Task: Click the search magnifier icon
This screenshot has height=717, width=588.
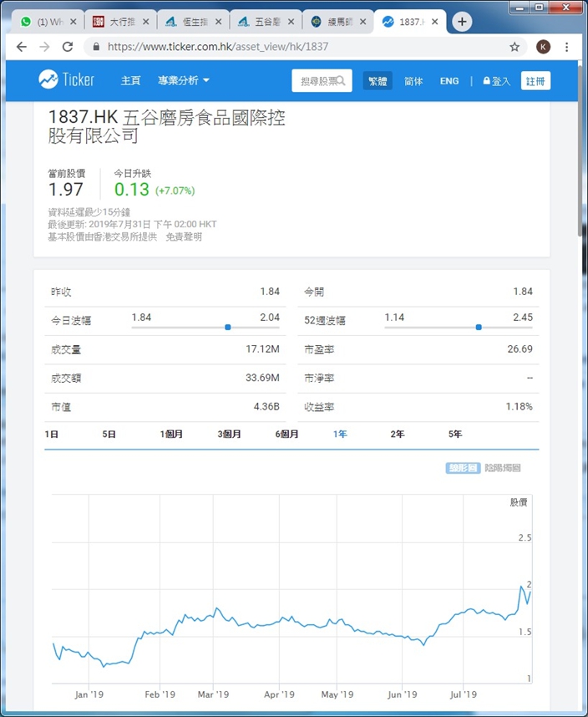Action: 341,81
